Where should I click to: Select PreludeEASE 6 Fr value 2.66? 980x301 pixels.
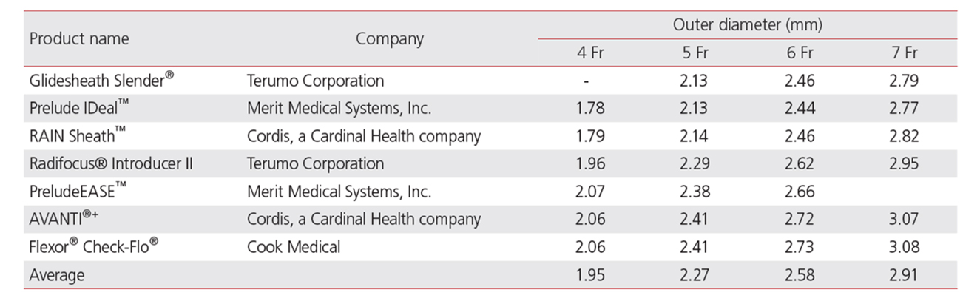pyautogui.click(x=800, y=192)
